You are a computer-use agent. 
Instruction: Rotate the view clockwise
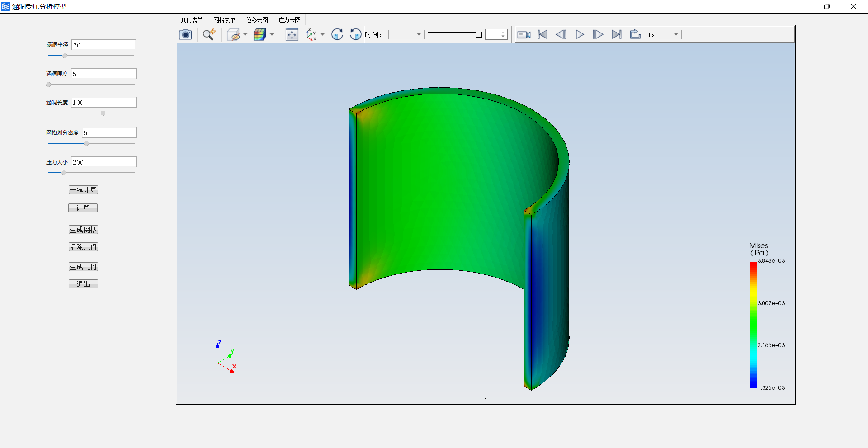pos(337,34)
